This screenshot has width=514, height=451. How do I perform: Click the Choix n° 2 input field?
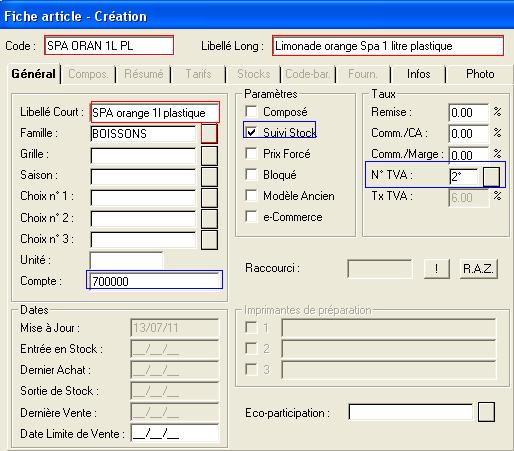pos(143,219)
